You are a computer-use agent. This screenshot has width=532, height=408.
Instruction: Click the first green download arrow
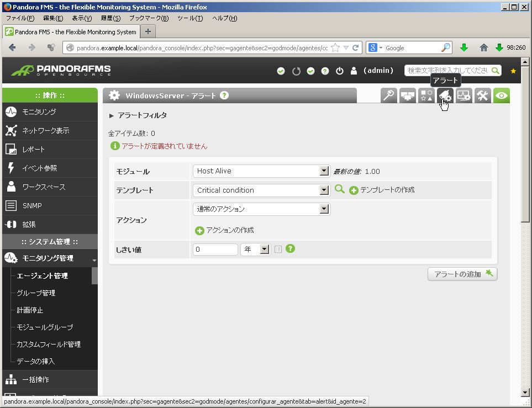[464, 48]
